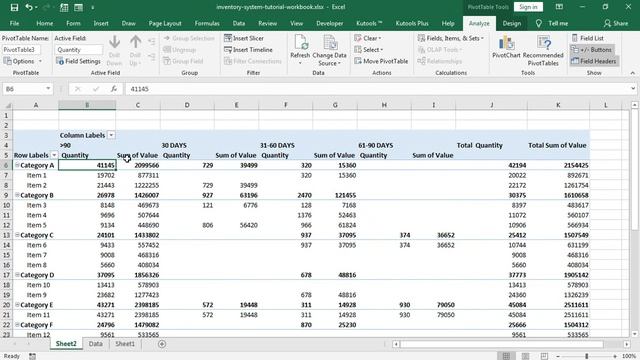Image resolution: width=640 pixels, height=360 pixels.
Task: Collapse Category F group
Action: pos(17,324)
